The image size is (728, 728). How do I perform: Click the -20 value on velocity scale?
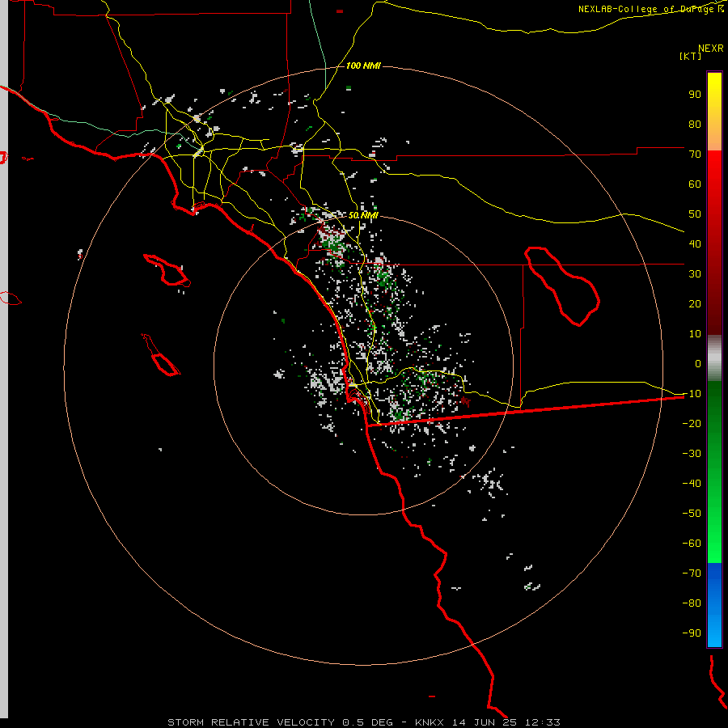pos(692,423)
